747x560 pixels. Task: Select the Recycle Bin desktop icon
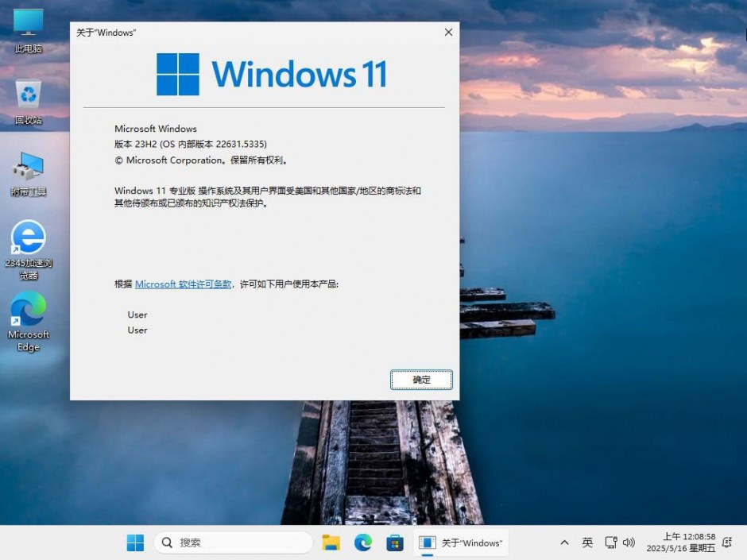28,102
